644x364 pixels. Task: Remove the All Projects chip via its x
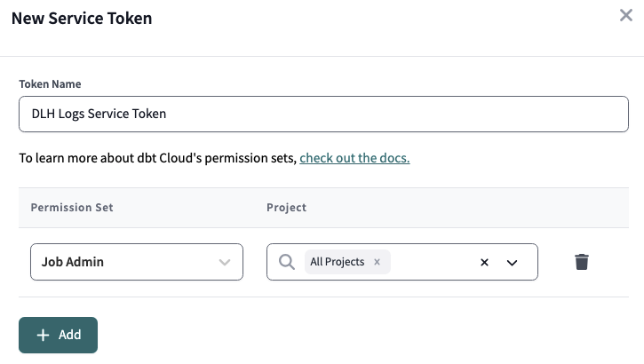pos(377,262)
